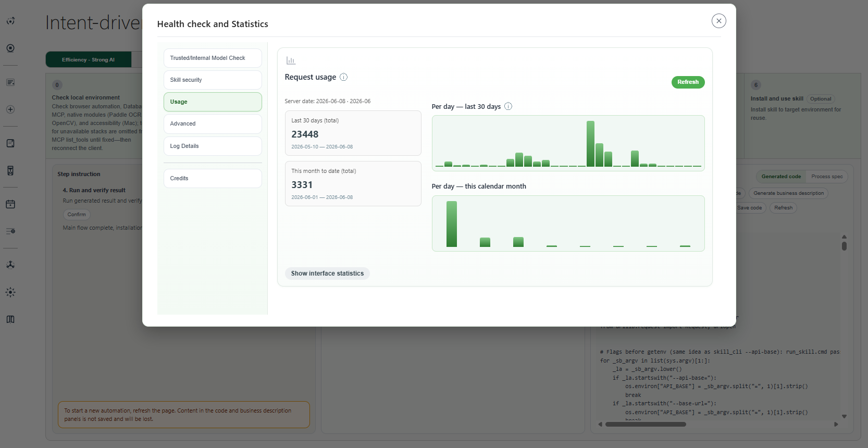The height and width of the screenshot is (448, 868).
Task: Click the scroll right arrow in code panel
Action: click(x=836, y=424)
